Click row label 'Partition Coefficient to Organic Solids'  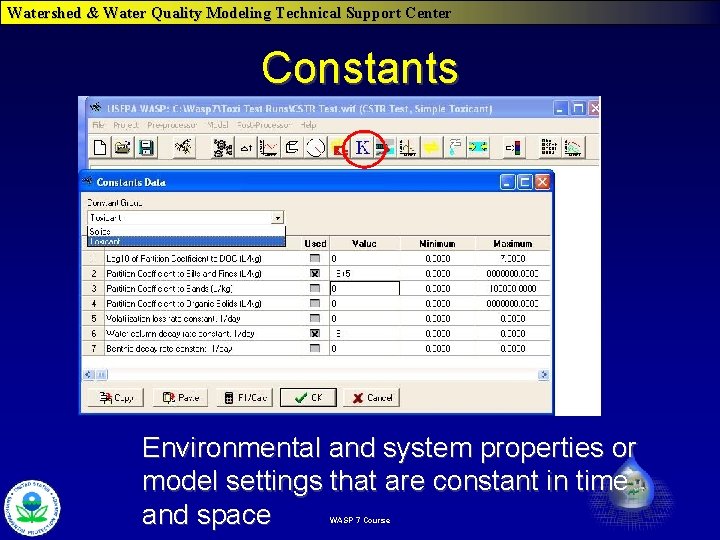[184, 304]
